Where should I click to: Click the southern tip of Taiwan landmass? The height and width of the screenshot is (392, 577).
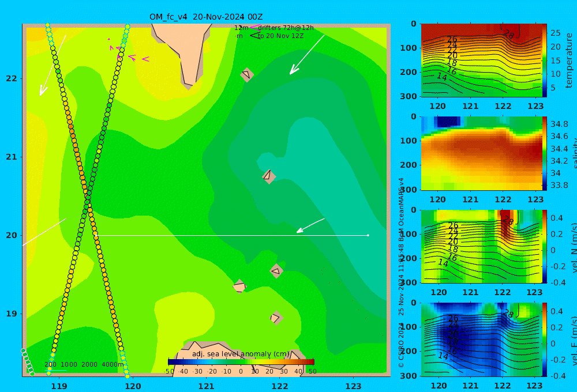coord(189,86)
